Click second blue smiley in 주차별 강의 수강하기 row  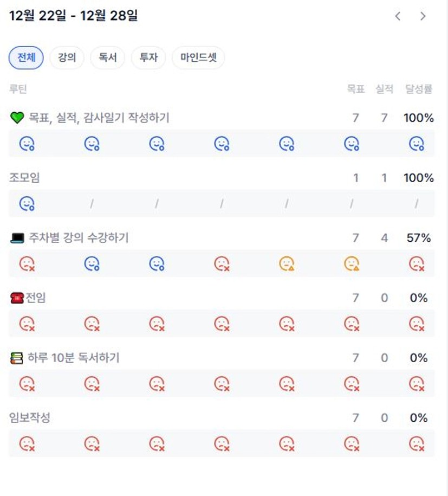pos(157,264)
